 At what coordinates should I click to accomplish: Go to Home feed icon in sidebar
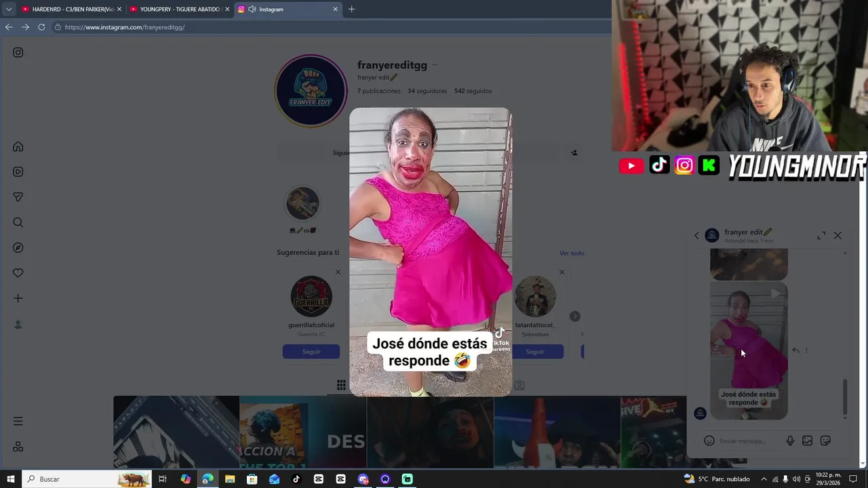(x=18, y=146)
